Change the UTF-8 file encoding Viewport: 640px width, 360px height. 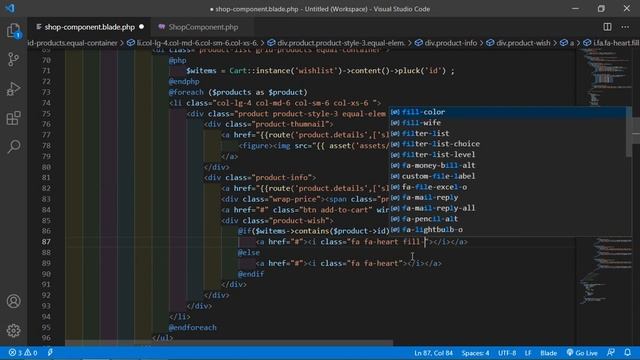[507, 353]
